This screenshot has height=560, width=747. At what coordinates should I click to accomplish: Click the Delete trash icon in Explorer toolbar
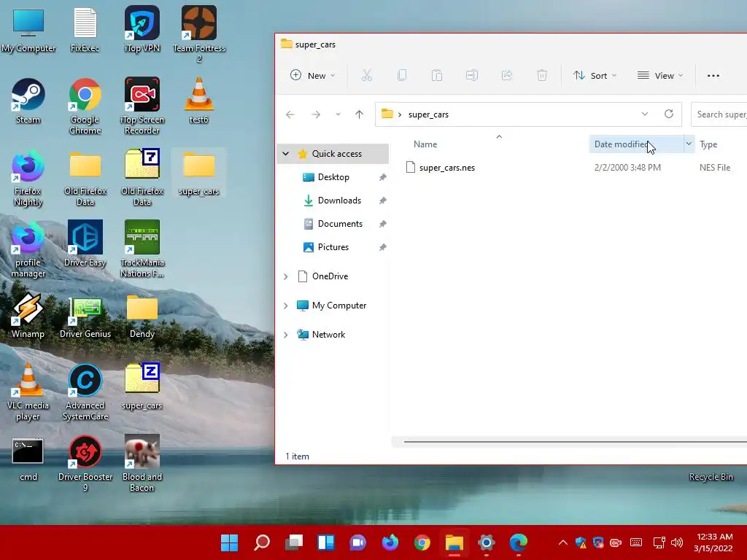542,75
